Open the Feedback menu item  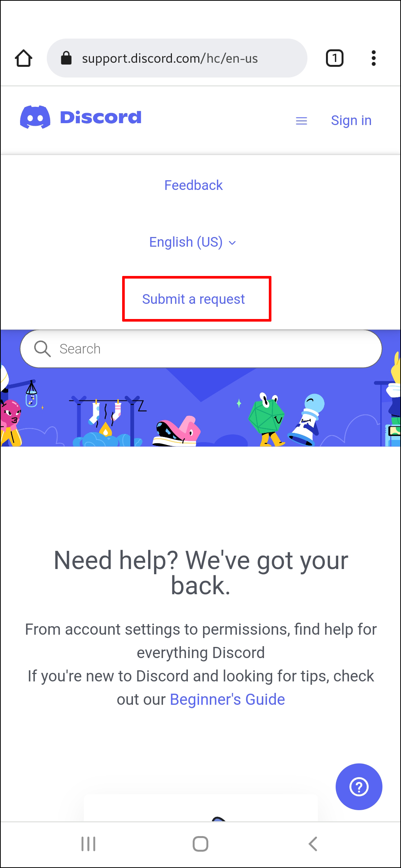pyautogui.click(x=193, y=185)
